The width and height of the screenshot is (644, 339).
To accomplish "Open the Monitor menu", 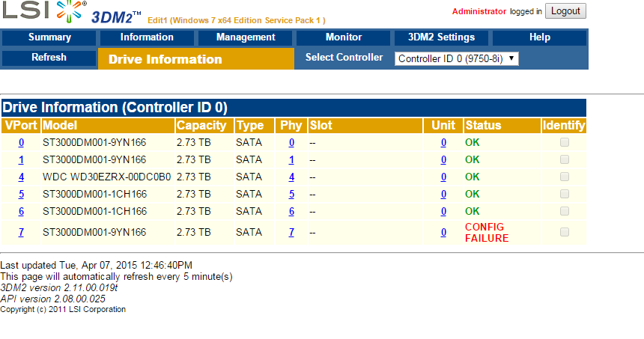I will (344, 37).
